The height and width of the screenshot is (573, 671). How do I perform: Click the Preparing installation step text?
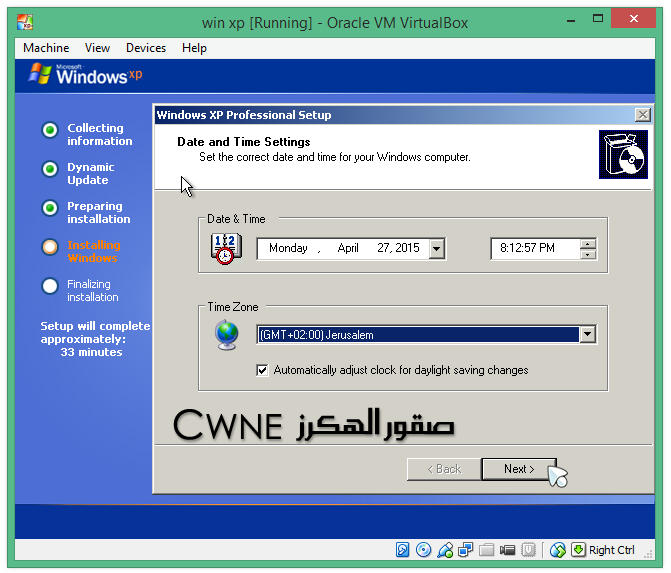pos(98,212)
